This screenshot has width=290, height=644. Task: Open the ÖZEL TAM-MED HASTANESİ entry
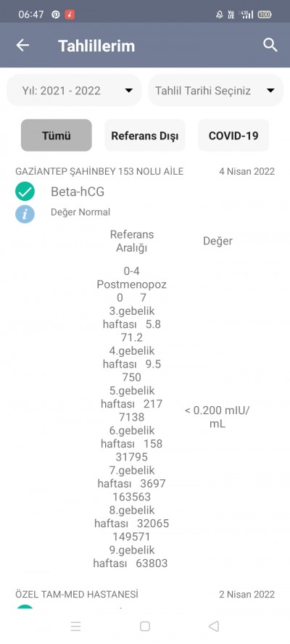coord(77,594)
